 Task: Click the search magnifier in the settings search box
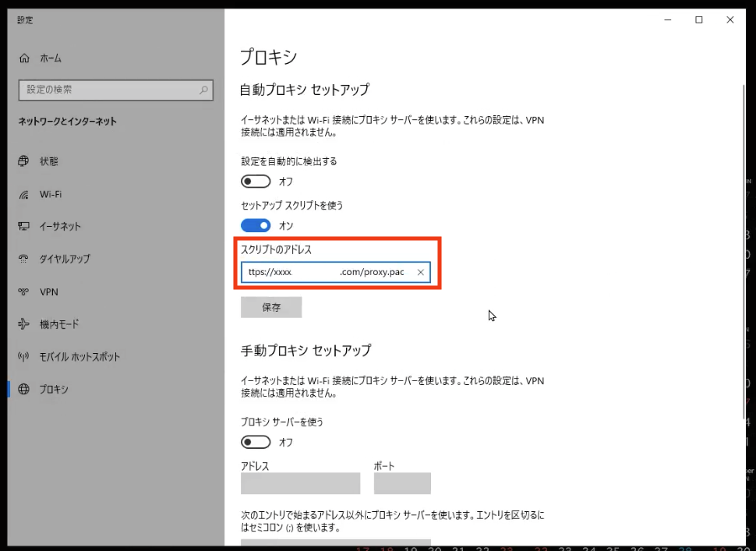click(x=203, y=90)
